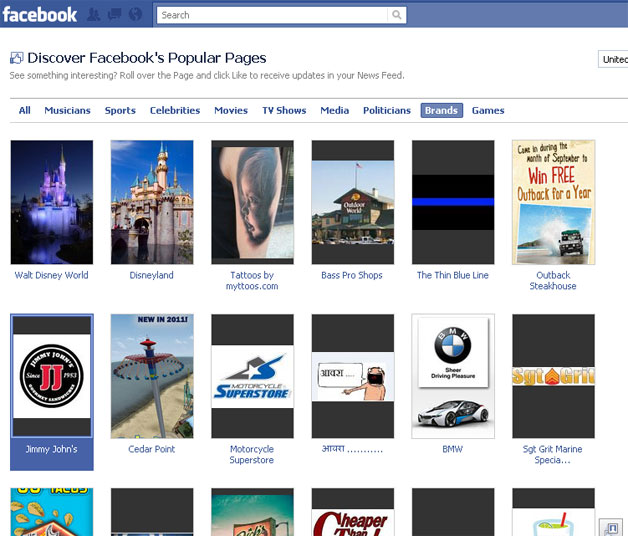Open the 'Cheaper Than' logo thumbnail
Image resolution: width=628 pixels, height=536 pixels.
tap(352, 512)
